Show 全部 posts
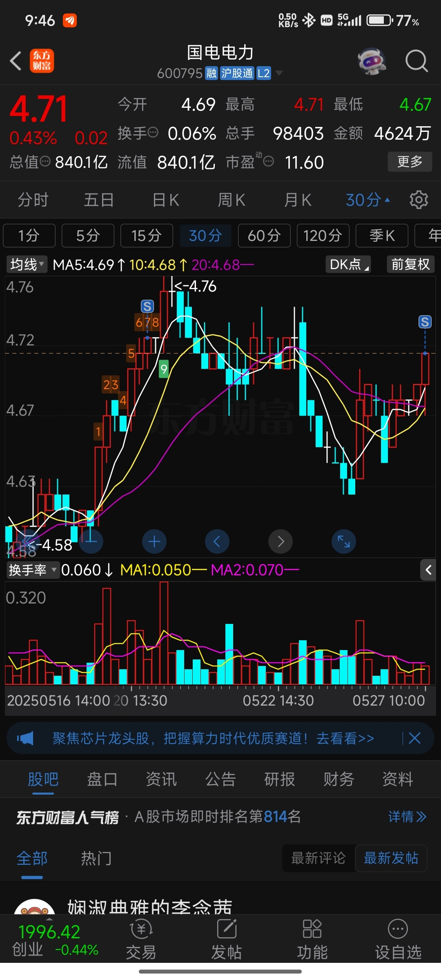 point(32,858)
